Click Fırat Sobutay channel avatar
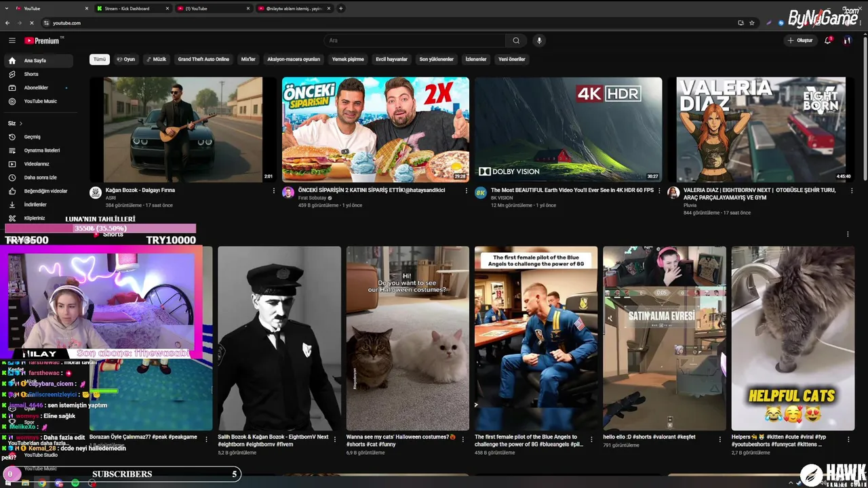Viewport: 868px width, 488px height. point(288,192)
